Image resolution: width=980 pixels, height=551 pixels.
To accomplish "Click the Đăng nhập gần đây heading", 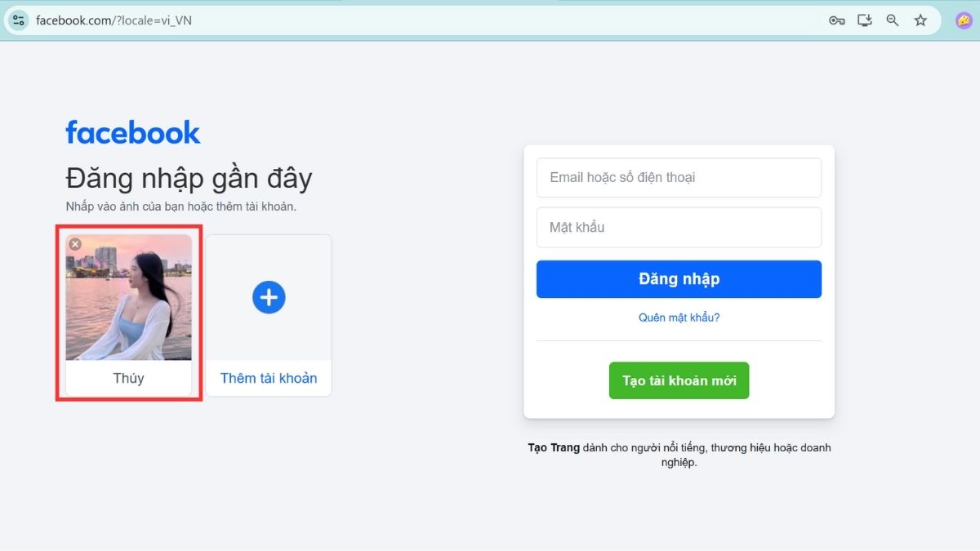I will 189,178.
